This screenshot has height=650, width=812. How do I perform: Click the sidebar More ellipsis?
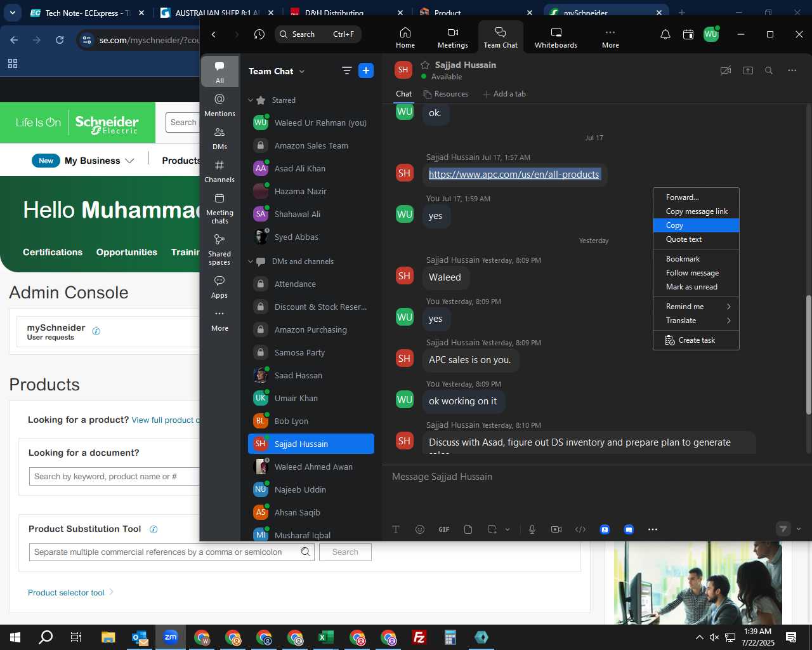pos(219,320)
